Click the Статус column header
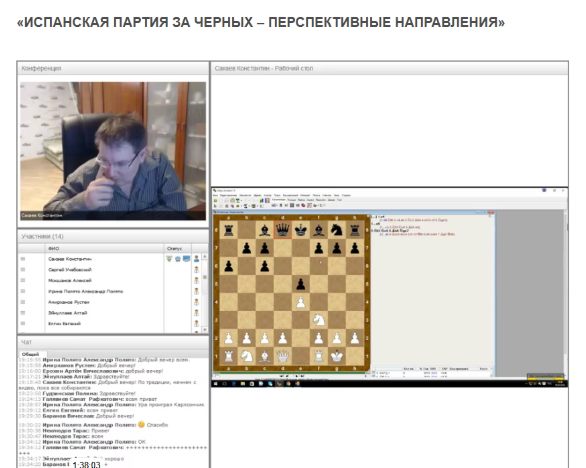The height and width of the screenshot is (468, 586). [174, 248]
